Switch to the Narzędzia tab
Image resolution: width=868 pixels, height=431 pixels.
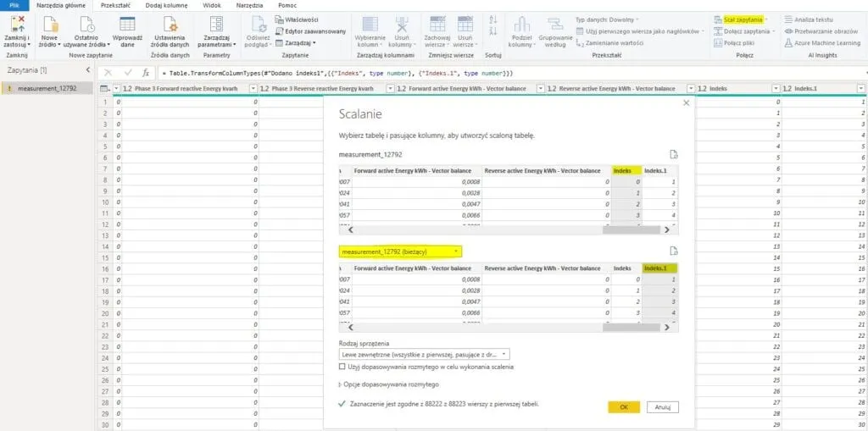[250, 5]
